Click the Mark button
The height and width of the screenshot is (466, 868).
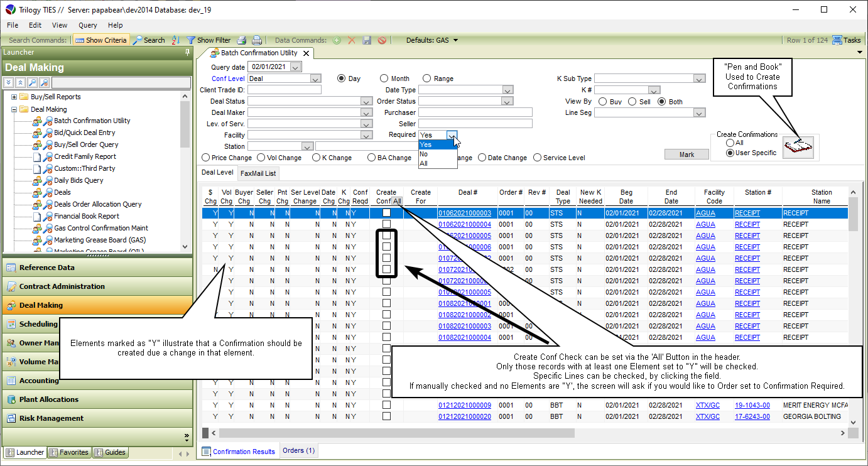(686, 154)
